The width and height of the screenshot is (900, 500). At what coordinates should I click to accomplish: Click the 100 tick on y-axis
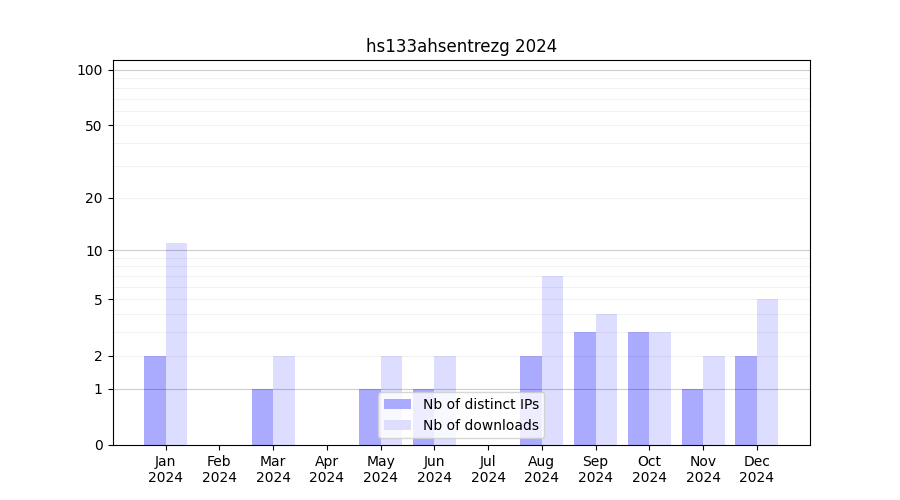coord(90,70)
